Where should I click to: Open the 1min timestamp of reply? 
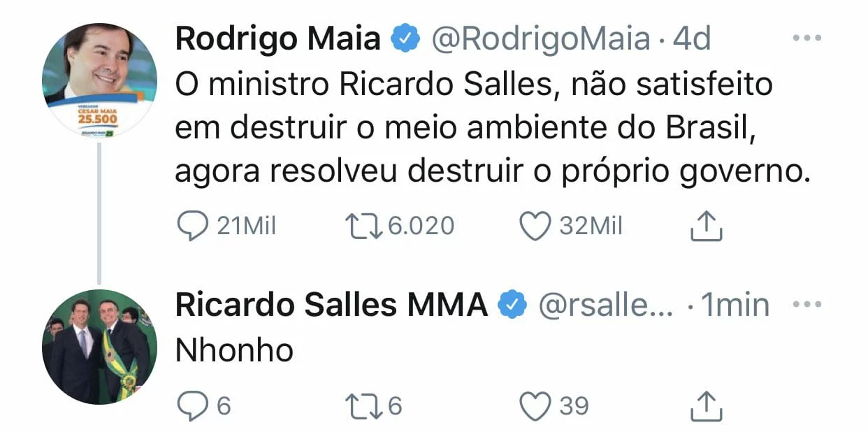click(735, 305)
